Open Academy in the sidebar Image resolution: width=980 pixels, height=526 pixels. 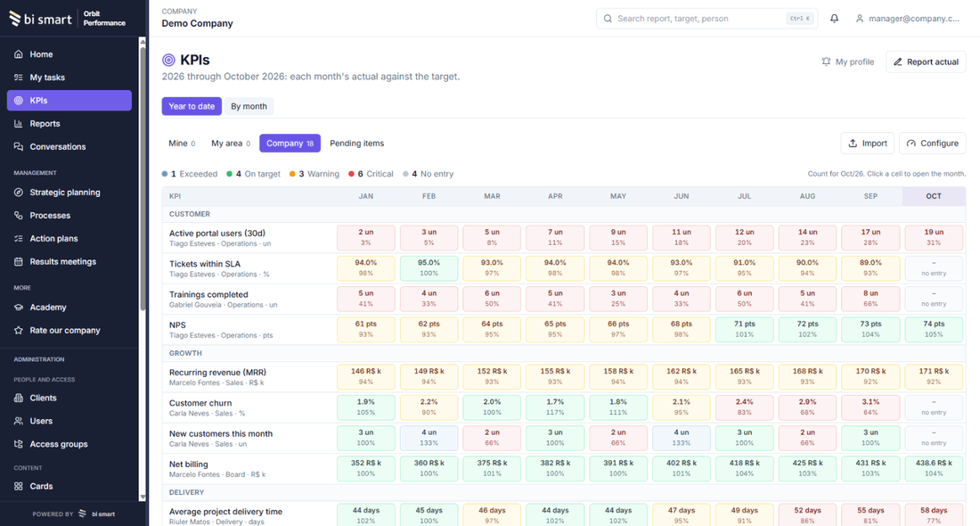tap(69, 308)
